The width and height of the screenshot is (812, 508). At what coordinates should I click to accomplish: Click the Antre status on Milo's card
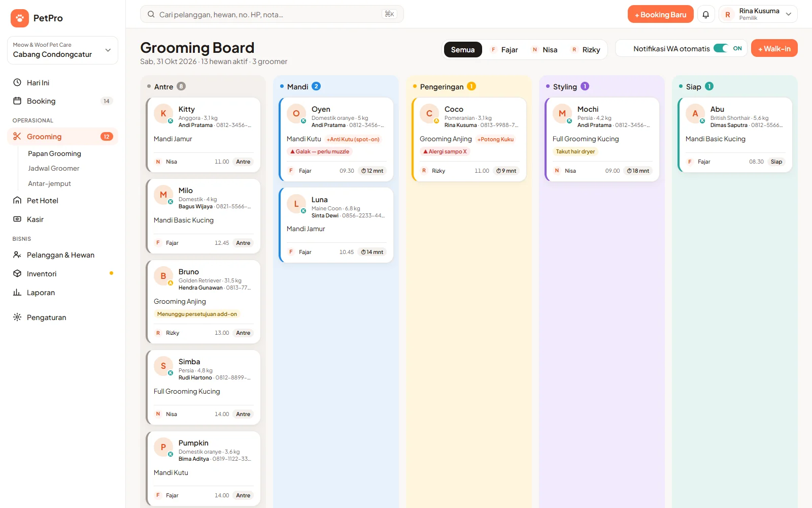[x=243, y=243]
